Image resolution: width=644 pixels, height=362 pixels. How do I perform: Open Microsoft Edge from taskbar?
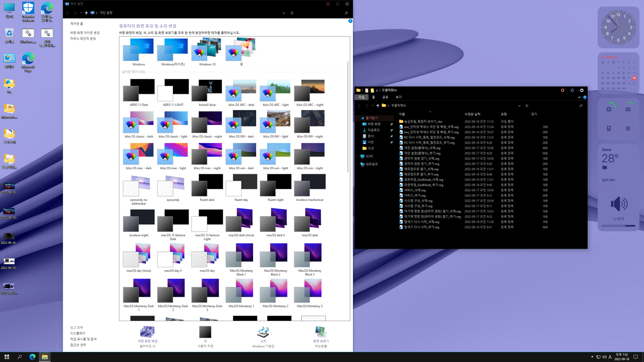coord(32,357)
